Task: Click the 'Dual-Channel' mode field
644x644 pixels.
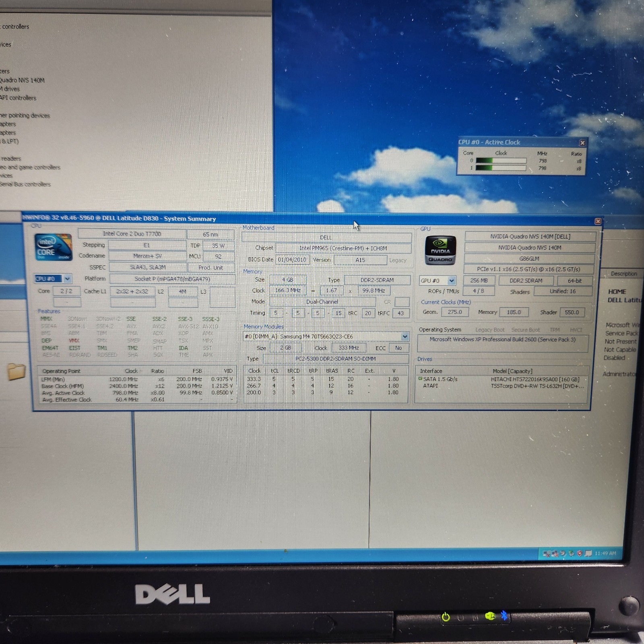Action: pos(322,301)
